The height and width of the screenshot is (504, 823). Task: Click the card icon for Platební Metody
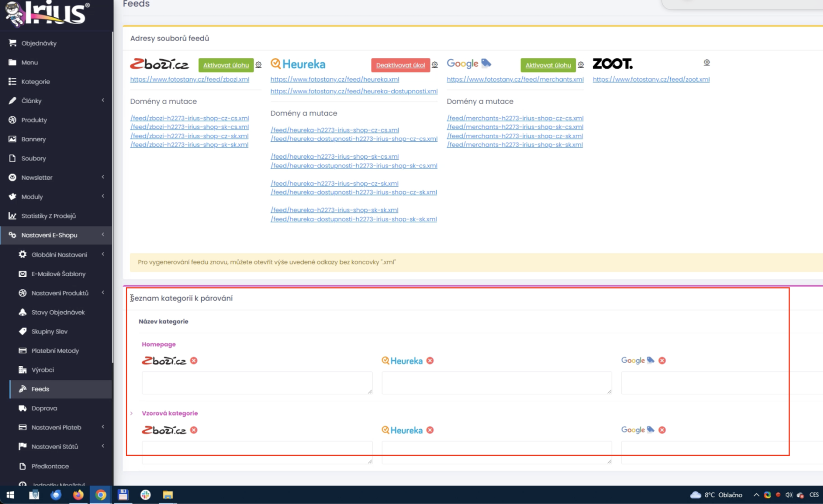[x=22, y=350]
